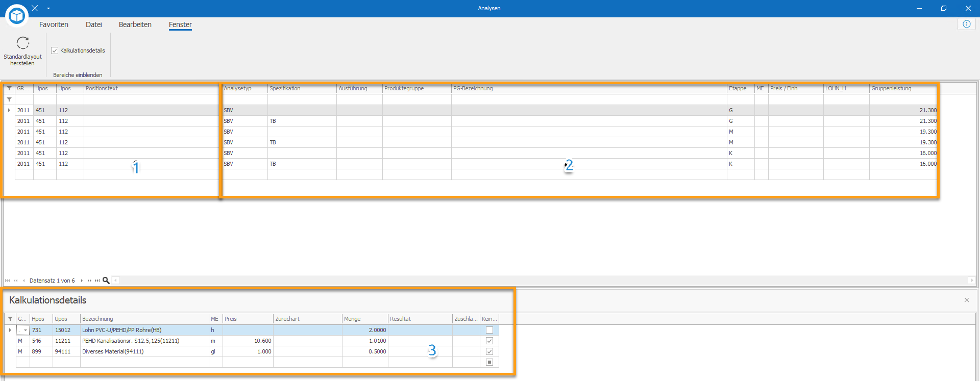
Task: Click the row indicator arrow of the Lohn PVC-U row
Action: (10, 330)
